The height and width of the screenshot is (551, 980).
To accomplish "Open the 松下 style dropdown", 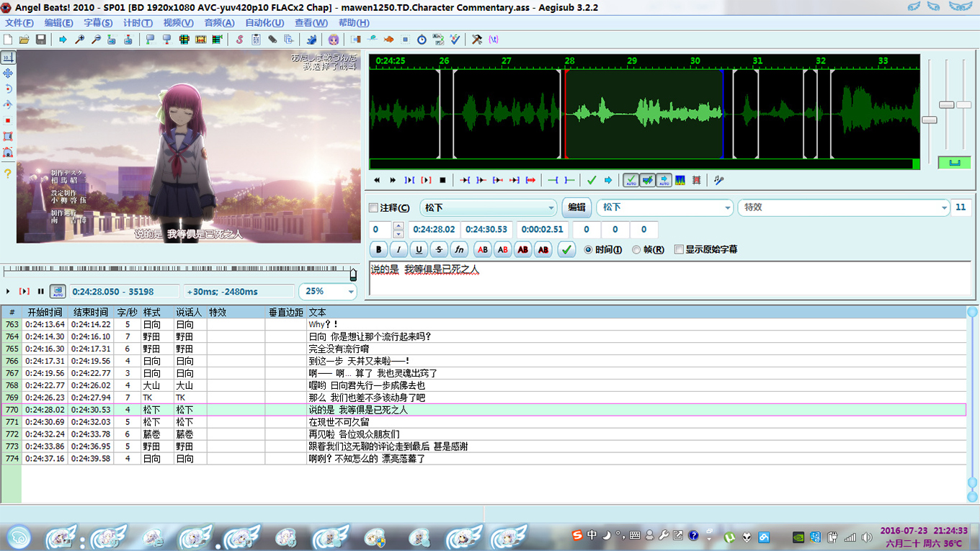I will (489, 207).
